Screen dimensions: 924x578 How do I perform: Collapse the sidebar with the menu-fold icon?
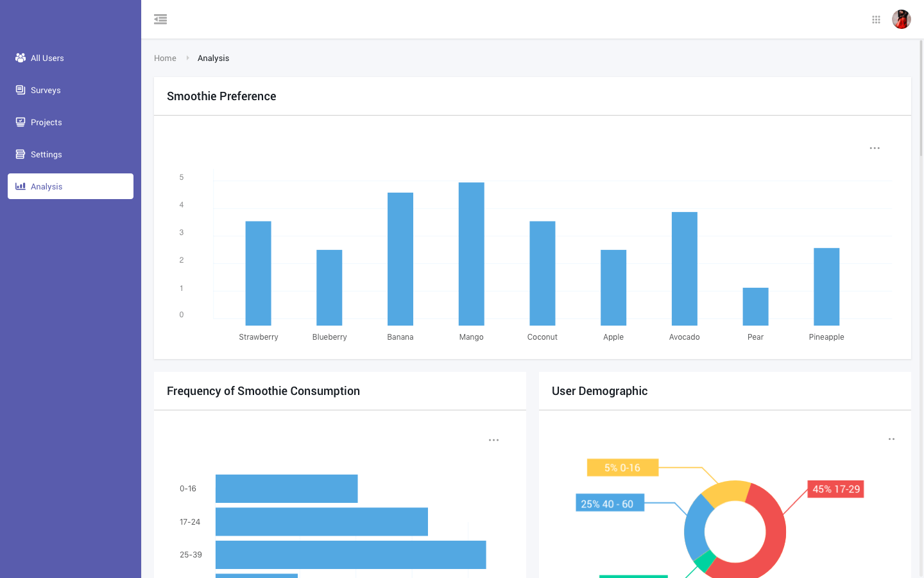tap(160, 19)
